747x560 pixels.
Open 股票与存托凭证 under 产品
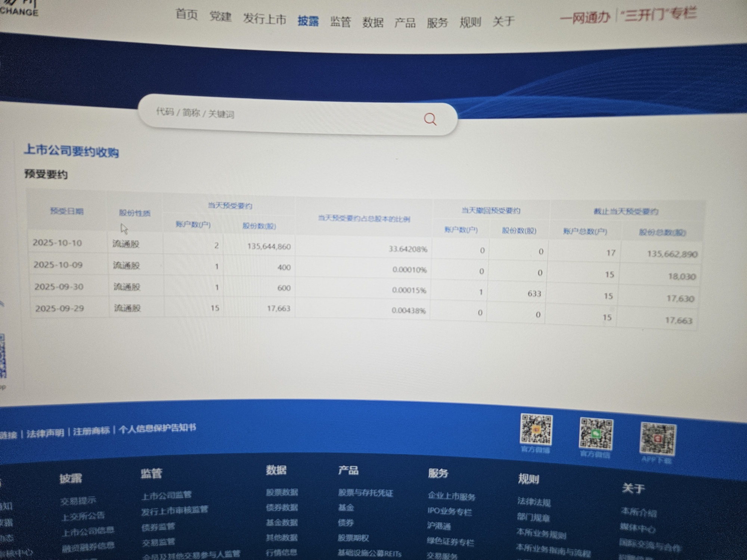coord(365,493)
